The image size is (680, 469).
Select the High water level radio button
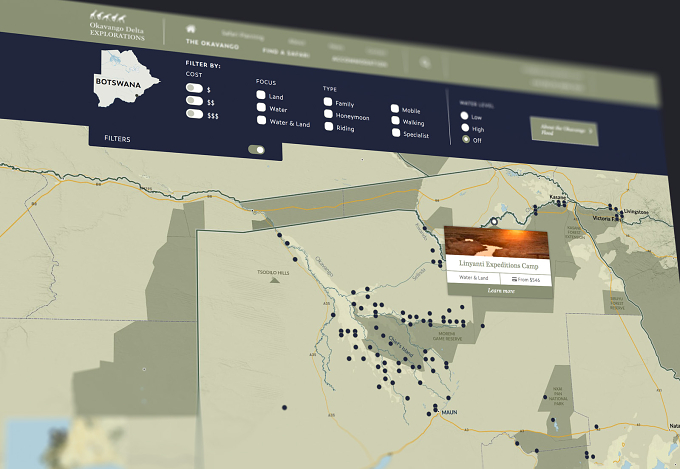(x=465, y=128)
